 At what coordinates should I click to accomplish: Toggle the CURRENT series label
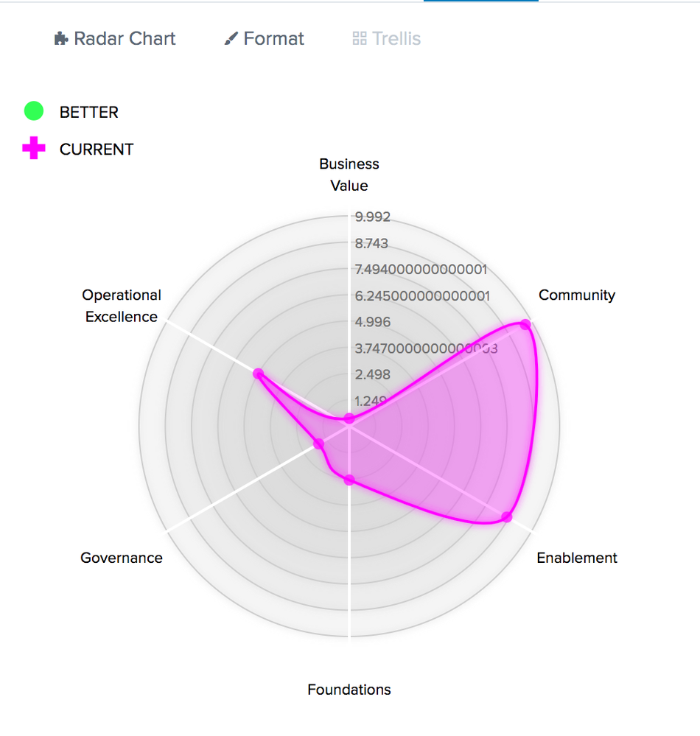[97, 149]
